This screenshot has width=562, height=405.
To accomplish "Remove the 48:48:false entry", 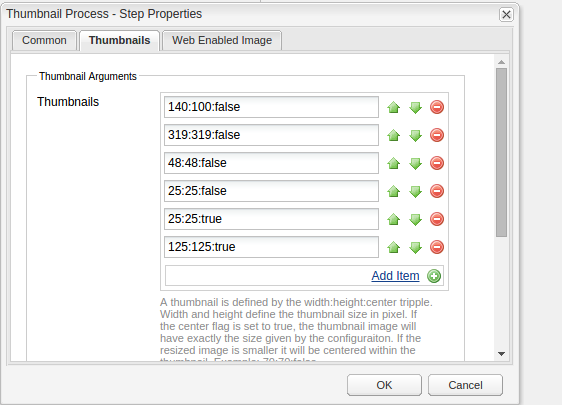I will 437,163.
